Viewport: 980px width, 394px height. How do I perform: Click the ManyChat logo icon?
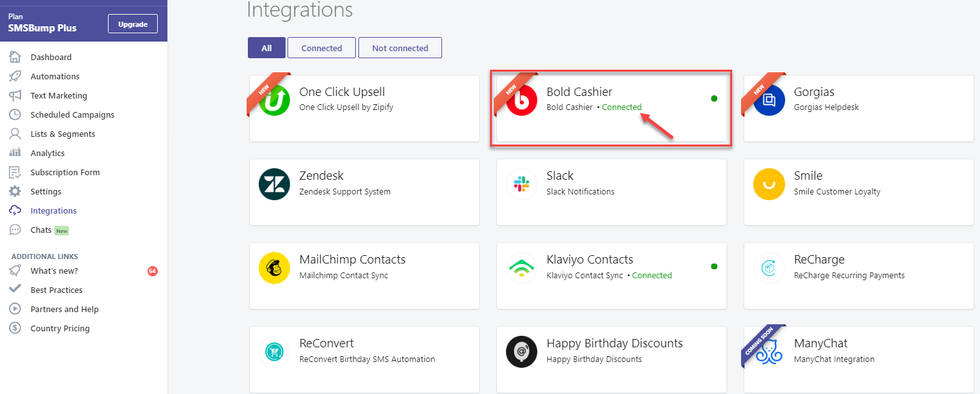769,352
